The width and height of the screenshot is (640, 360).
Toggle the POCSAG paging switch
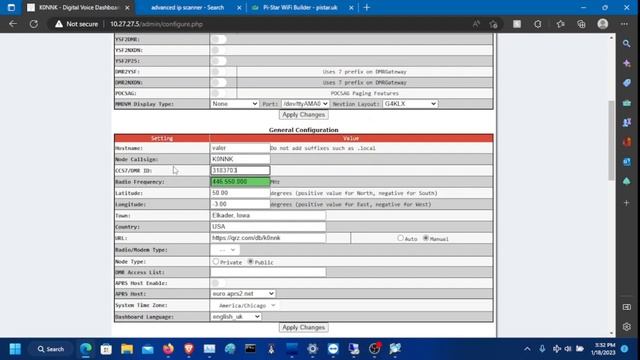219,93
